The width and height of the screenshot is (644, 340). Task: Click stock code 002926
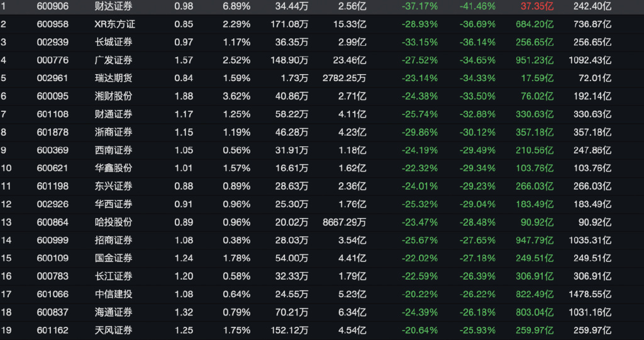(53, 204)
